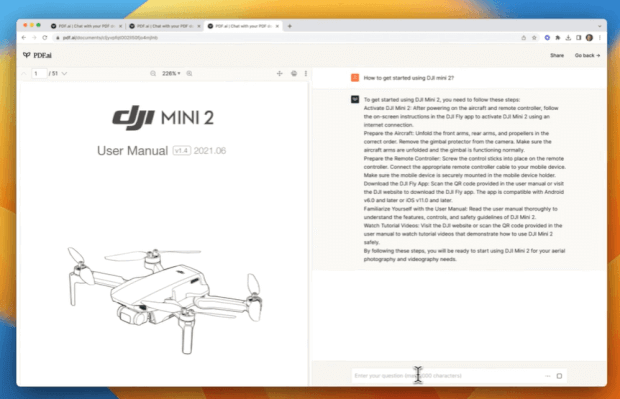The image size is (620, 399).
Task: Bookmark this page with the star icon
Action: point(534,38)
